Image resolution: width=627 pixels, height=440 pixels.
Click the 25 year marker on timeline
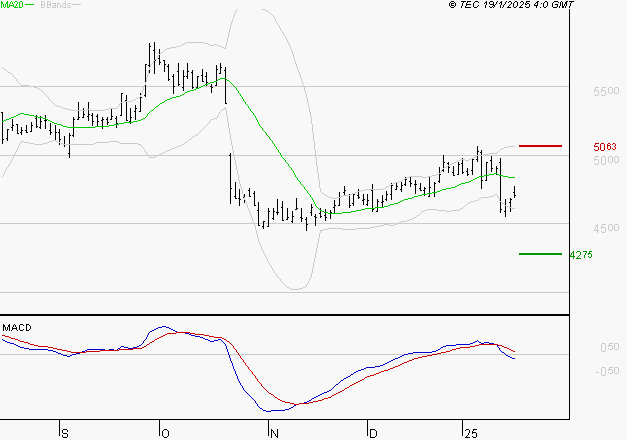tap(471, 434)
